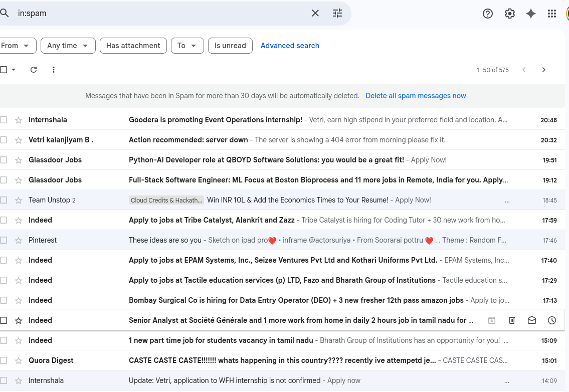Check the part time job email box

click(x=4, y=340)
